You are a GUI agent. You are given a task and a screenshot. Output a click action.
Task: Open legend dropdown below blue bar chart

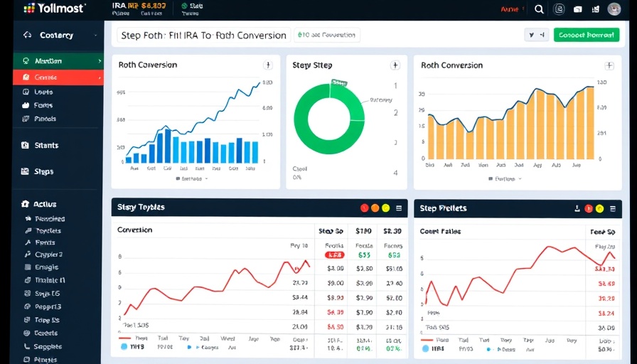192,179
